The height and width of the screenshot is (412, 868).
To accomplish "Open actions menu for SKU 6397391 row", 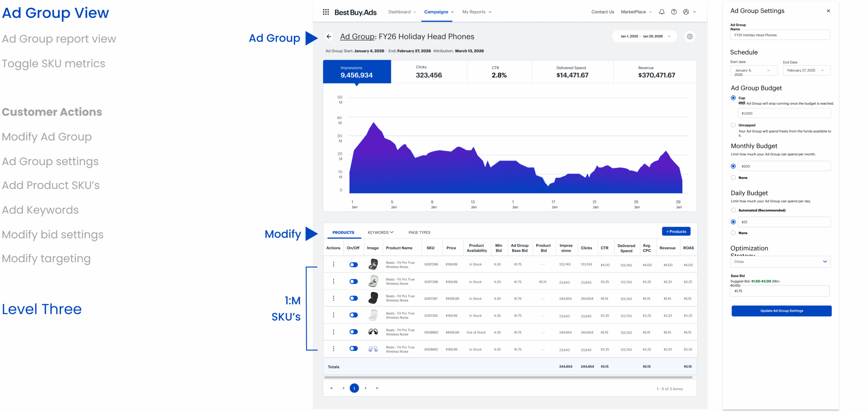I will tap(333, 298).
